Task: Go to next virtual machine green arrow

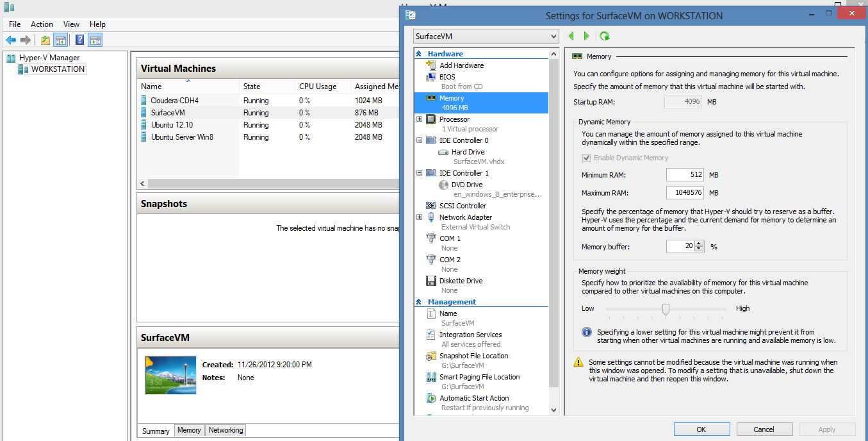Action: (x=586, y=37)
